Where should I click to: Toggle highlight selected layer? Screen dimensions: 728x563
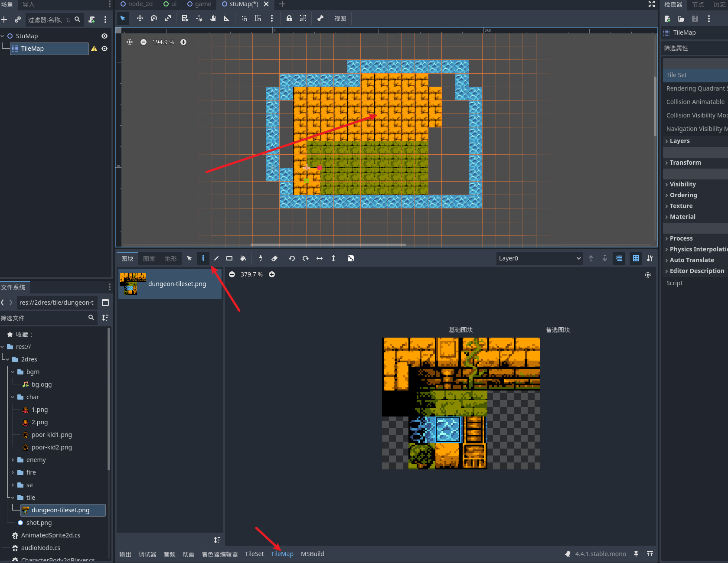(x=619, y=258)
